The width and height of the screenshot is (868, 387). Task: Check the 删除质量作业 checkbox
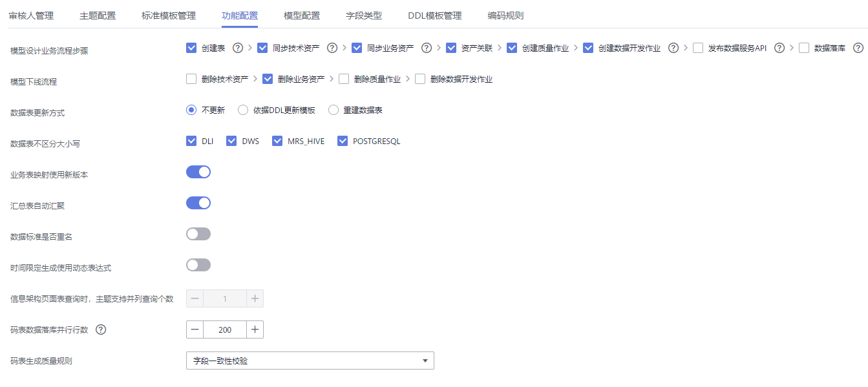[x=344, y=79]
